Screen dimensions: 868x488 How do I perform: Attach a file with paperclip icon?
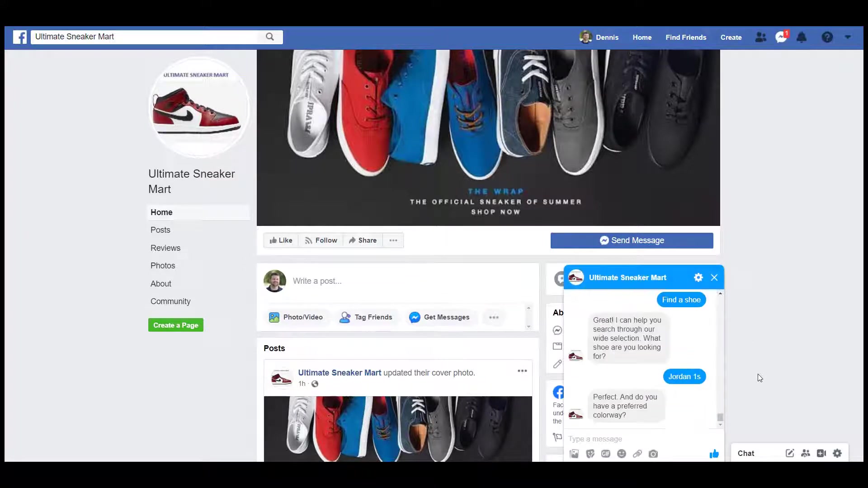point(637,454)
